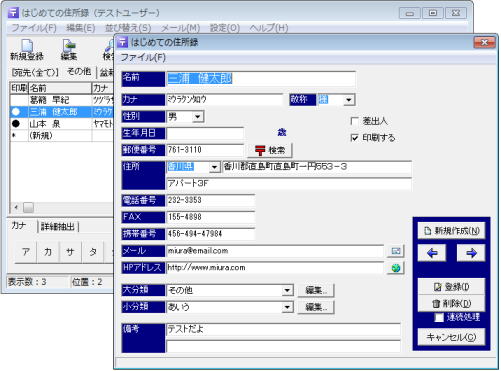Open 並び替え(S) menu in main window

pos(128,28)
